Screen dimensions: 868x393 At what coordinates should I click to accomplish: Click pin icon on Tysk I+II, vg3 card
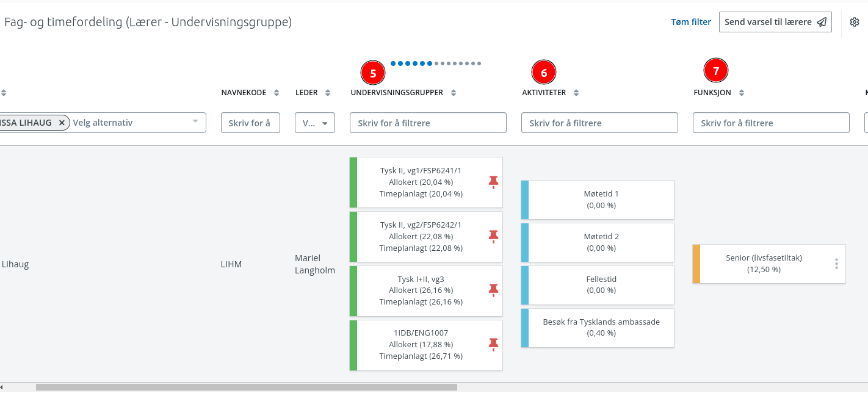pos(494,290)
